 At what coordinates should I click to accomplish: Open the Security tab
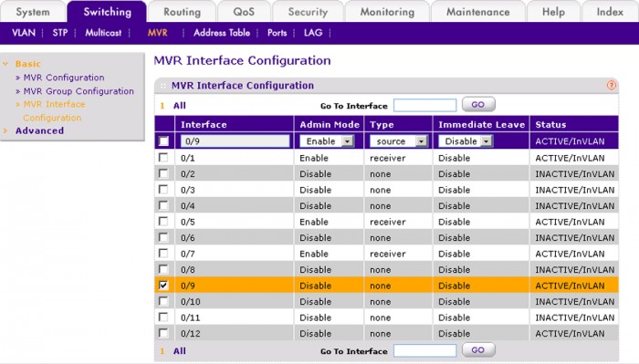tap(308, 12)
